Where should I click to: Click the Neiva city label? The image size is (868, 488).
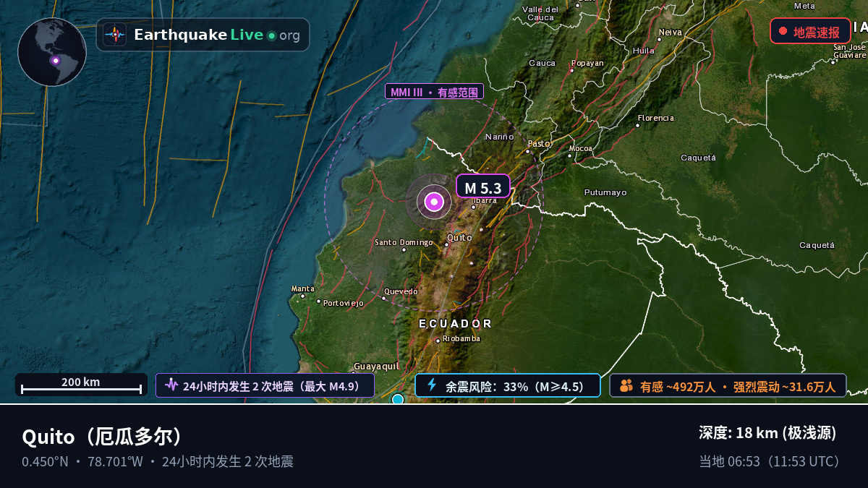pyautogui.click(x=671, y=32)
